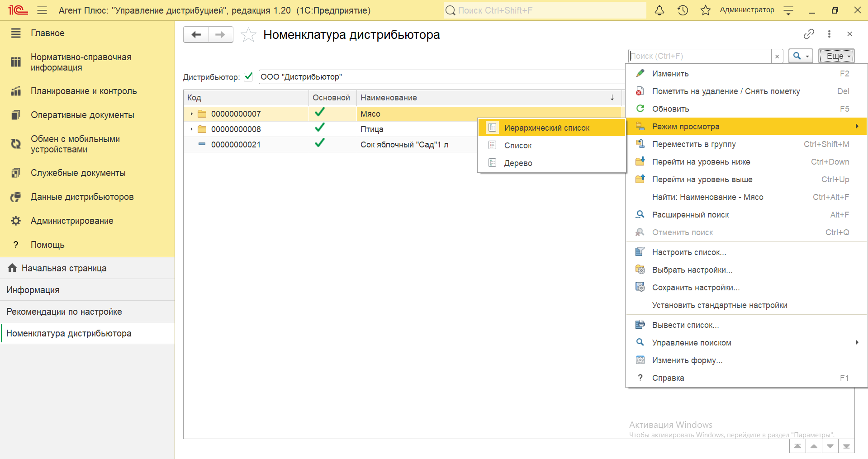Select Пометить на удаление / Снять пометку
Screen dimensions: 868x459
click(x=746, y=91)
